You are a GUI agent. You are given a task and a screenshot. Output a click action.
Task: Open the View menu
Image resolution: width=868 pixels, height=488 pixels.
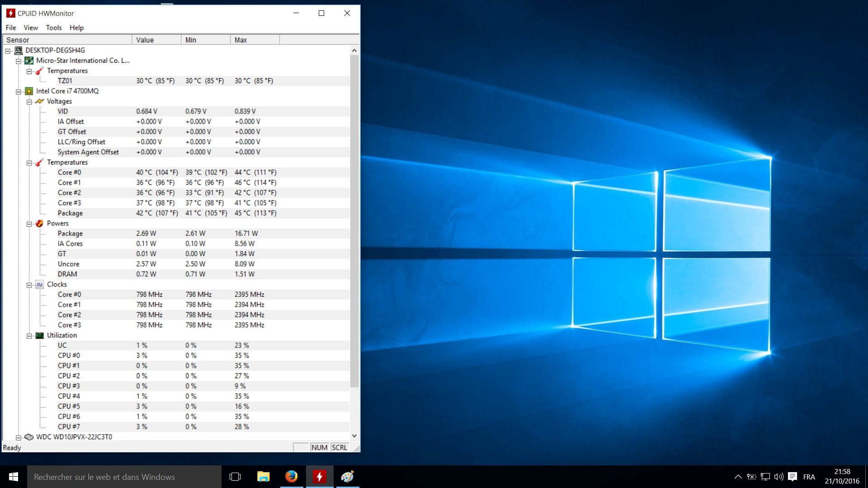pyautogui.click(x=31, y=28)
